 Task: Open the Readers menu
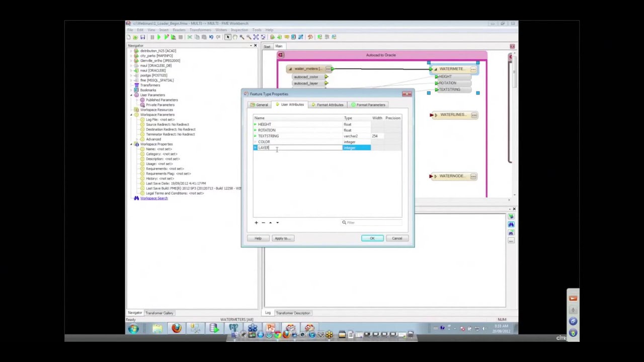[x=179, y=30]
